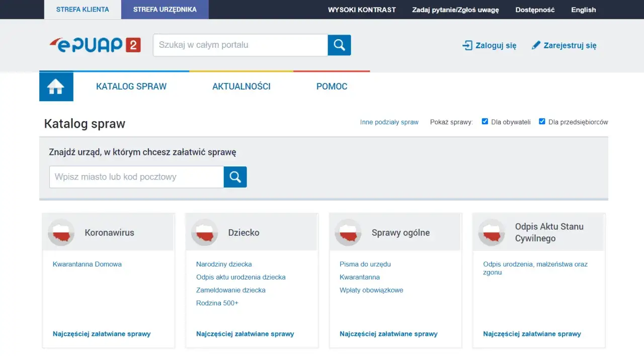Click the magnifier icon in the city search

234,177
